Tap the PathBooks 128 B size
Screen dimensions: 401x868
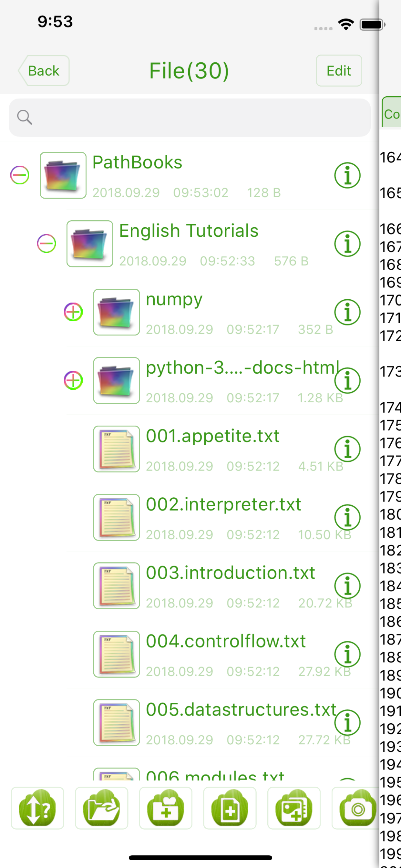point(264,193)
